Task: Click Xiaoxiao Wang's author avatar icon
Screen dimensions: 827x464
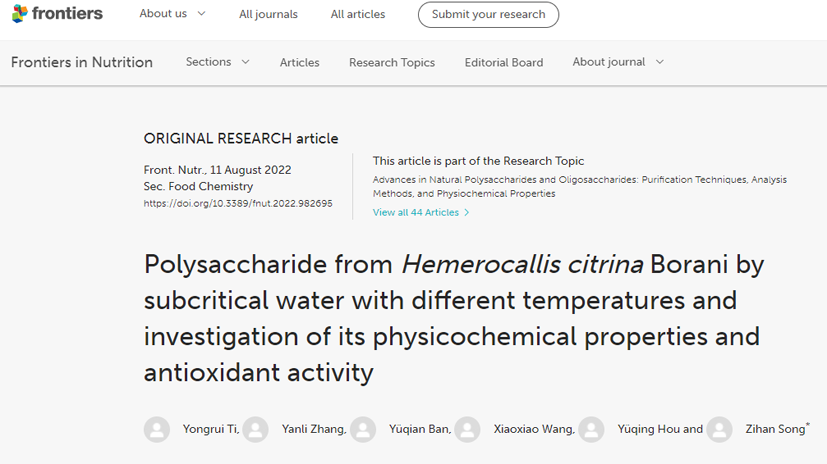Action: (x=467, y=429)
